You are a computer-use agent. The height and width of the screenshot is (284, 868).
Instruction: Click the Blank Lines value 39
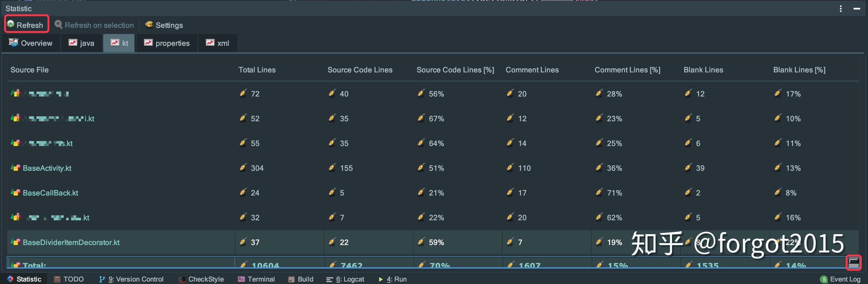(x=700, y=168)
